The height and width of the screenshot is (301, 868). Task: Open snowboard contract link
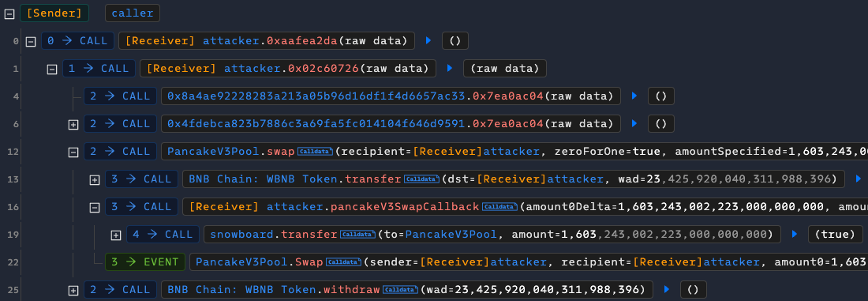pyautogui.click(x=243, y=235)
